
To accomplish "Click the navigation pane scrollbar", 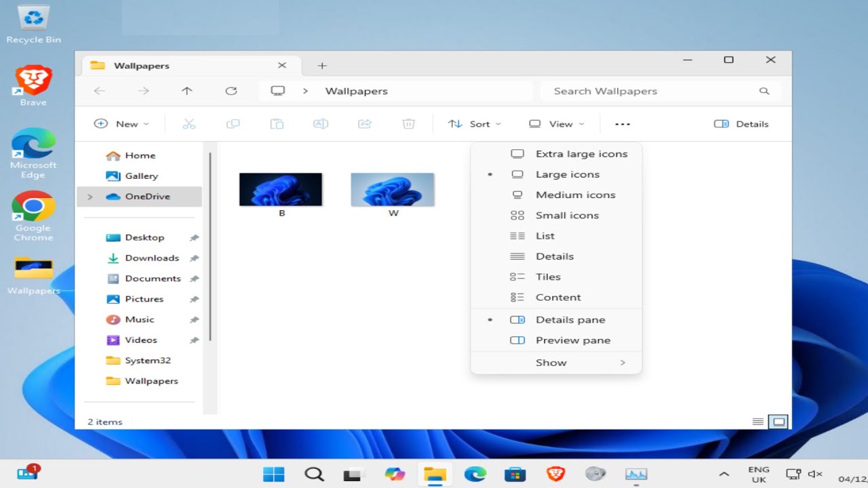I will click(210, 247).
